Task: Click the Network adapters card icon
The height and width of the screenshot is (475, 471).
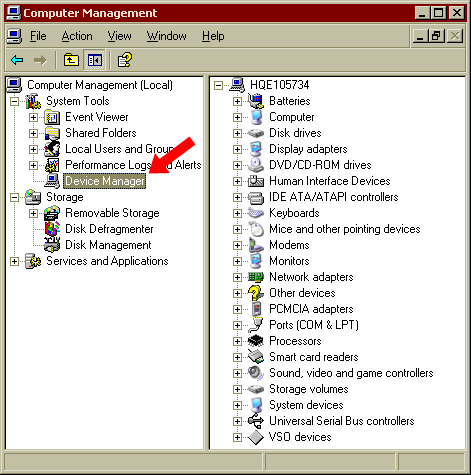Action: click(256, 277)
